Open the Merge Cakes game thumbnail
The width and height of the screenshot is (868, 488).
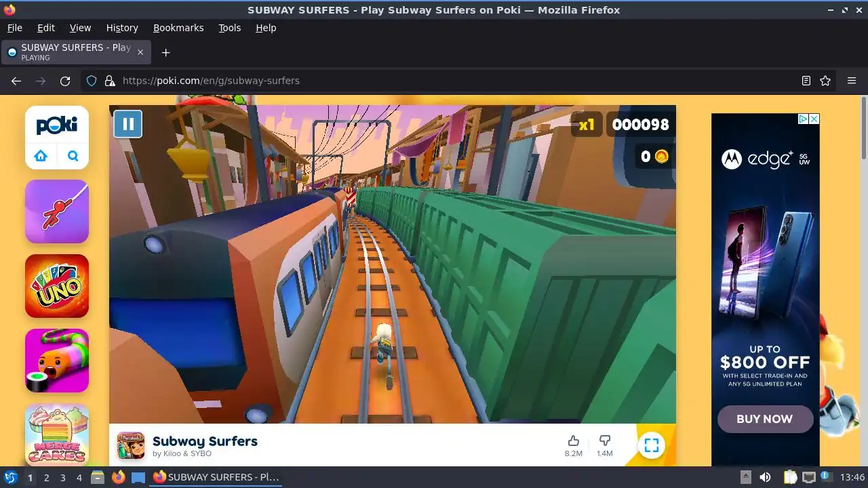point(57,434)
